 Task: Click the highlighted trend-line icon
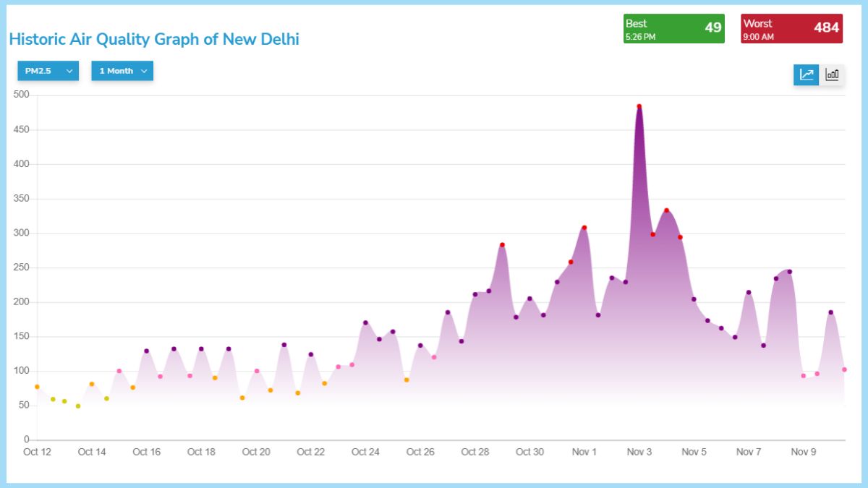pos(805,74)
